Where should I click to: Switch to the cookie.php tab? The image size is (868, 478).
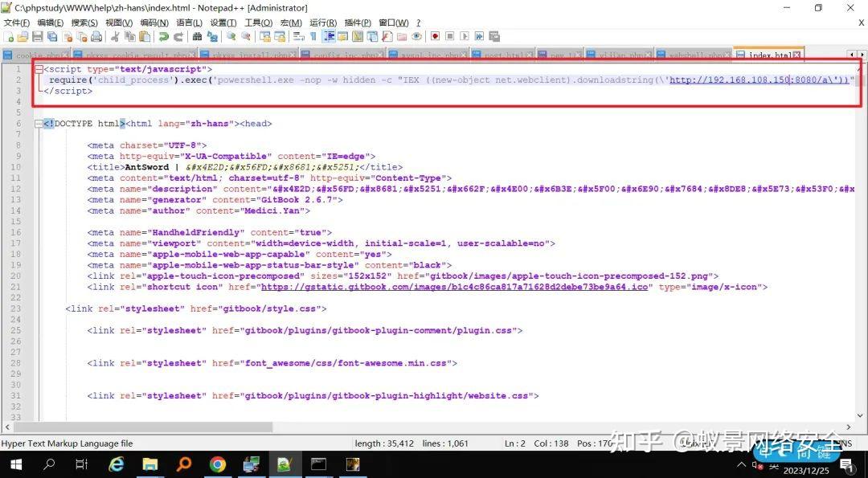(x=36, y=55)
